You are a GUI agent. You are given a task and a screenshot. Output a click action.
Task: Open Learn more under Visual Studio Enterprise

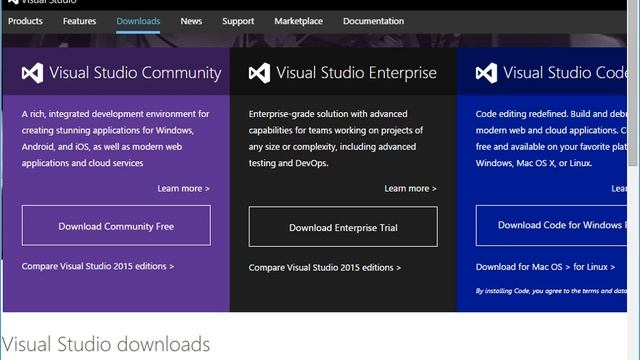(410, 189)
